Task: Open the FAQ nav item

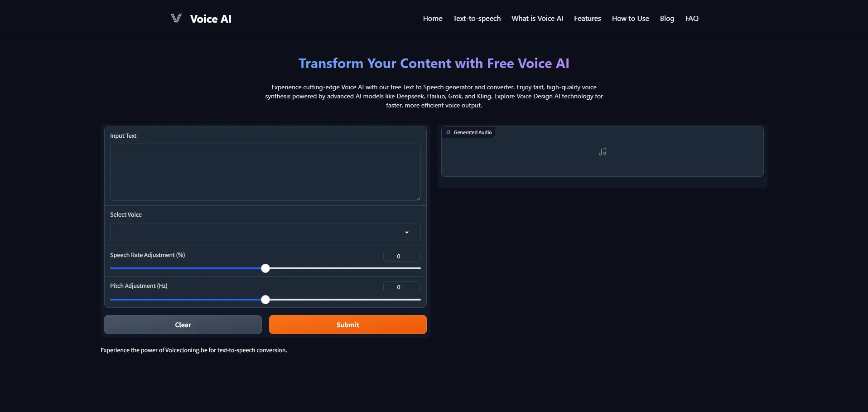Action: click(692, 19)
